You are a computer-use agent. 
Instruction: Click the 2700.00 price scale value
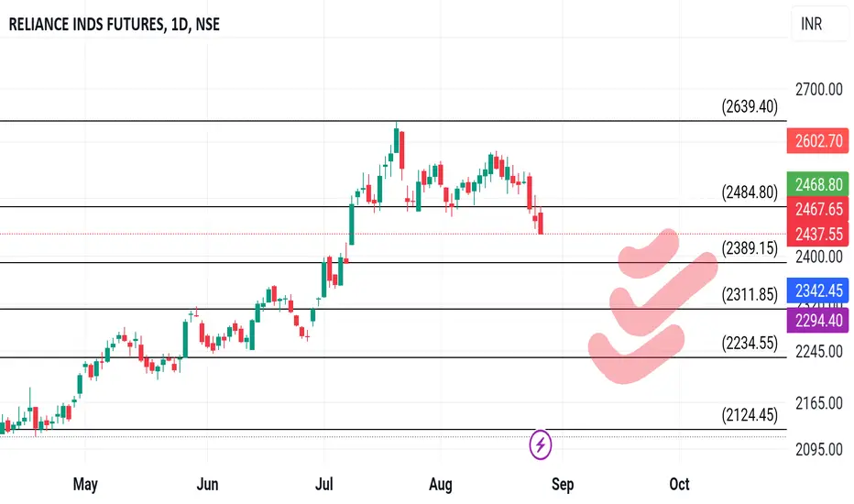pyautogui.click(x=818, y=90)
